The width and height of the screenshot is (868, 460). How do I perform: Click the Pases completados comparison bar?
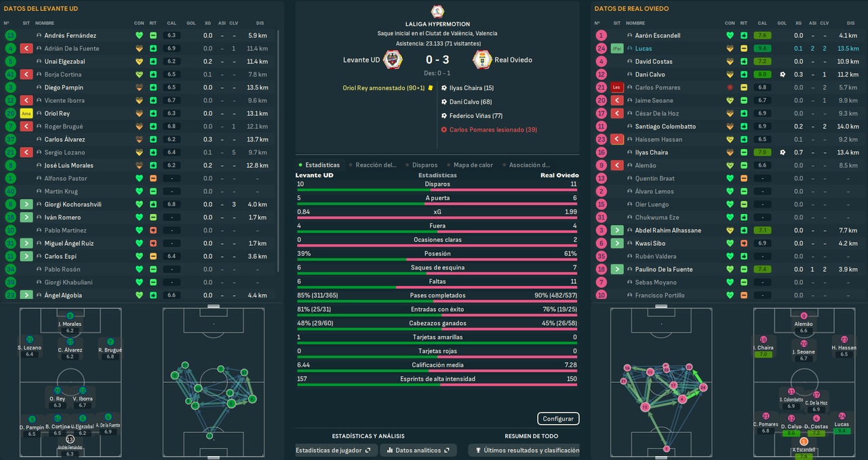(x=437, y=301)
